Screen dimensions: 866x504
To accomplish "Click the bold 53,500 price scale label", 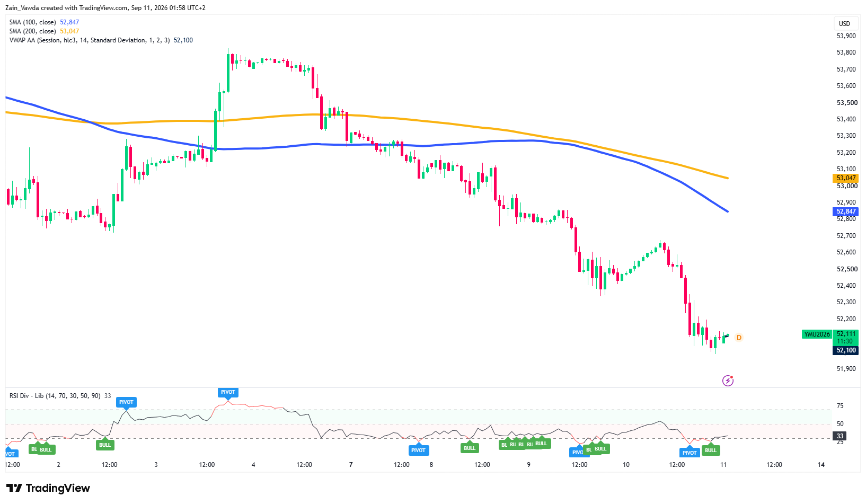I will click(846, 103).
